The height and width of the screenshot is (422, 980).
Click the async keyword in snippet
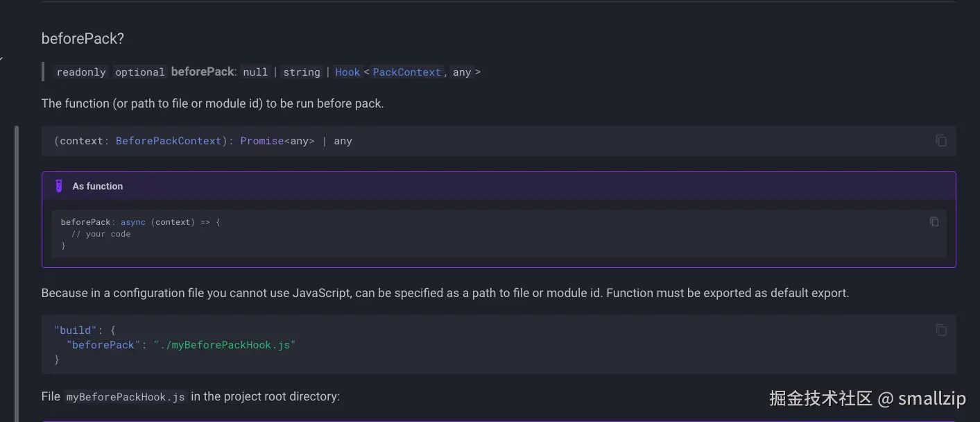point(133,222)
